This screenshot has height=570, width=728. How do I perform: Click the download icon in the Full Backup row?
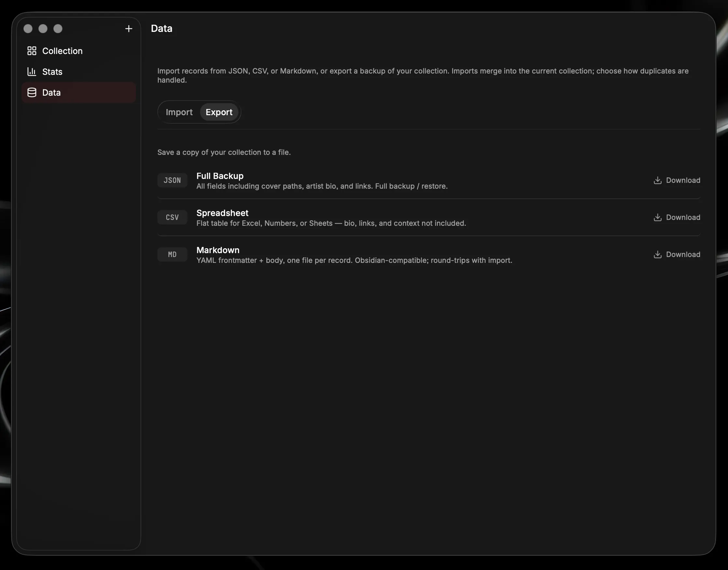[657, 180]
